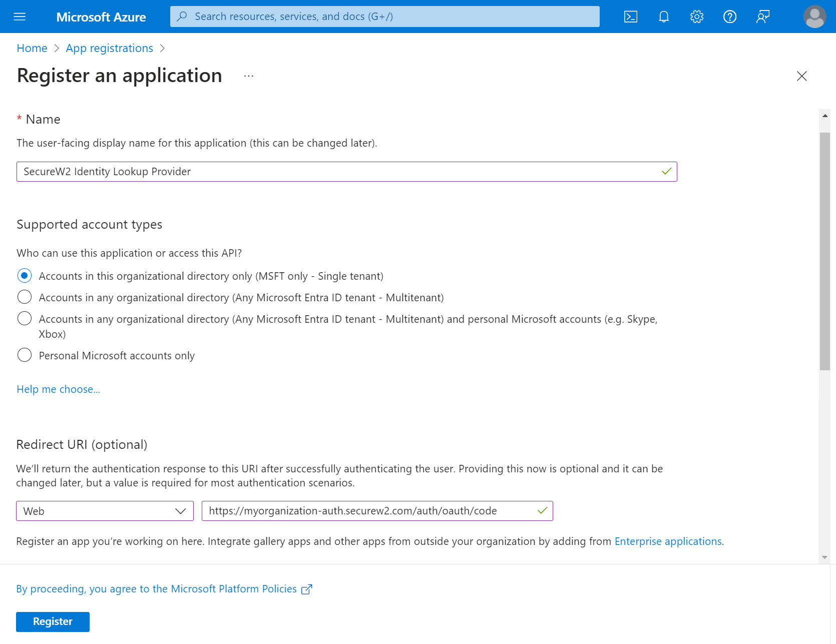836x644 pixels.
Task: Click the application Name input field
Action: click(x=340, y=172)
